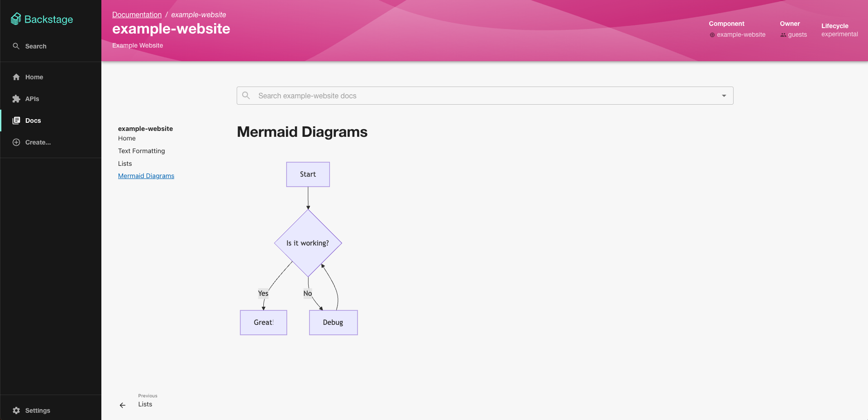Click the guests owner link
The image size is (868, 420).
[797, 34]
